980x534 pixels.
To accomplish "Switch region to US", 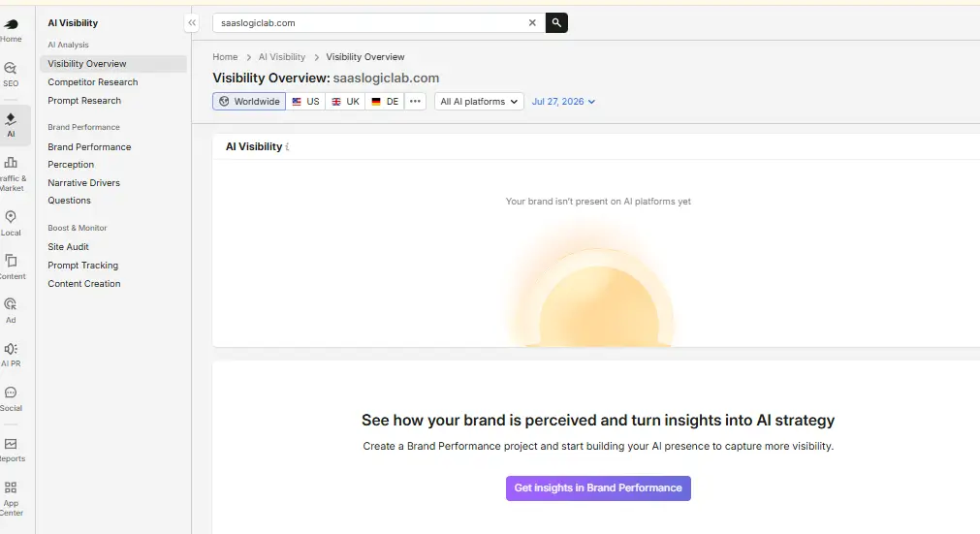I will point(305,101).
